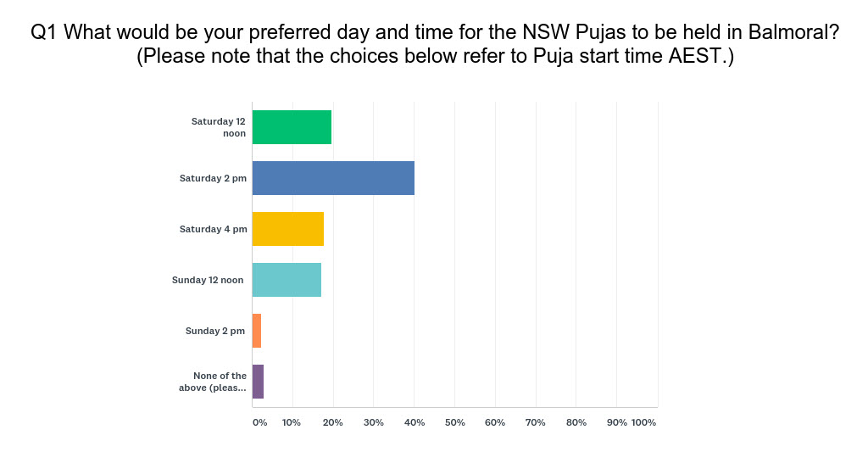The image size is (868, 452).
Task: Select the "Sunday 12 noon" category label
Action: 209,280
